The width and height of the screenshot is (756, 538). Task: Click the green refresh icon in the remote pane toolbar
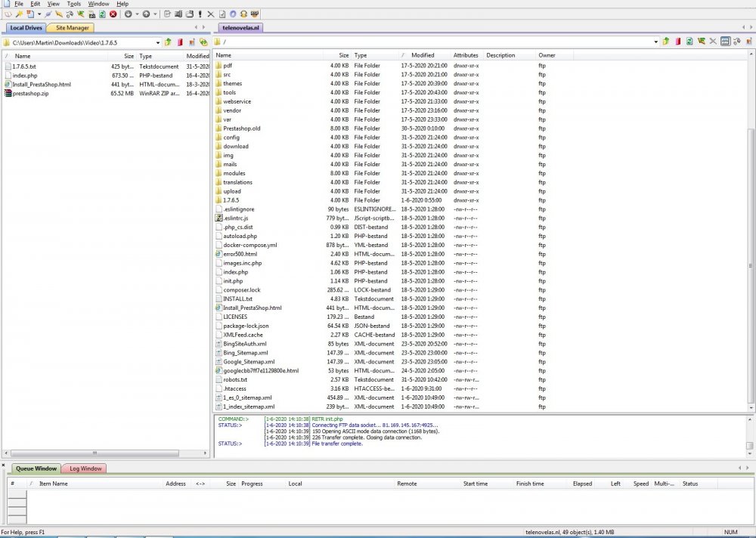[x=689, y=42]
